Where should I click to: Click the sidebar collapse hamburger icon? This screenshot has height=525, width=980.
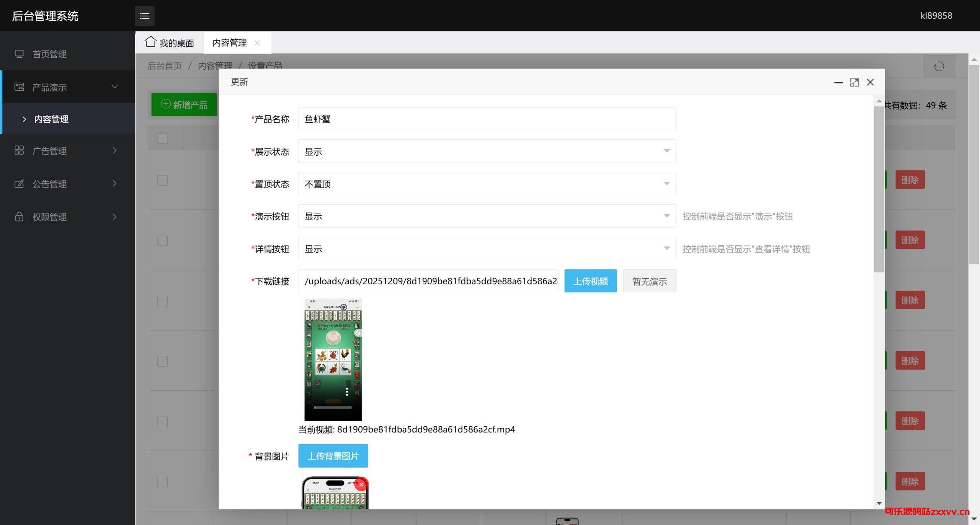coord(144,16)
